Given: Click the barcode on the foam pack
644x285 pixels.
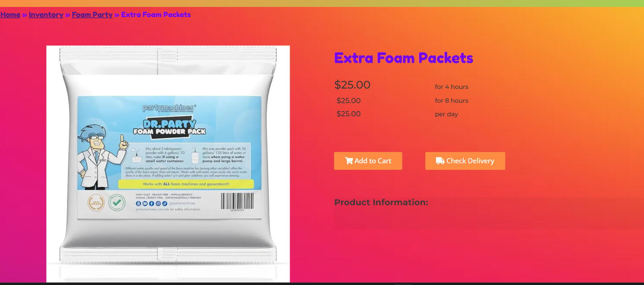Looking at the screenshot, I should 237,202.
